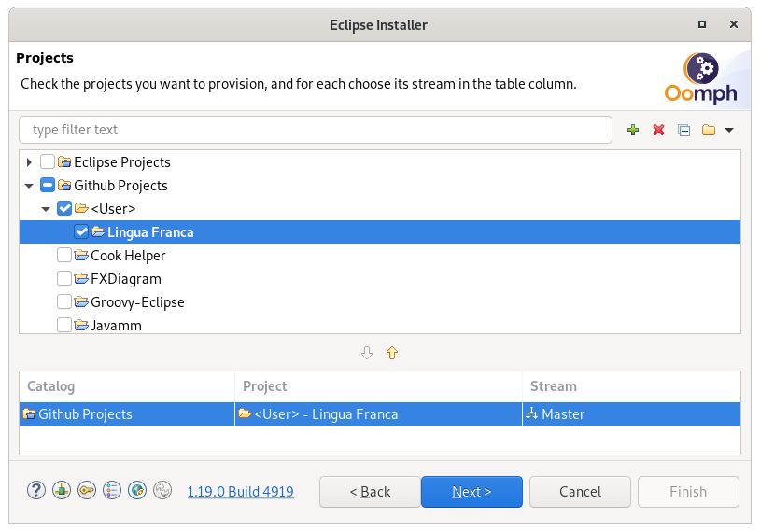Focus the type filter text field
Viewport: 760px width, 532px height.
click(x=316, y=130)
